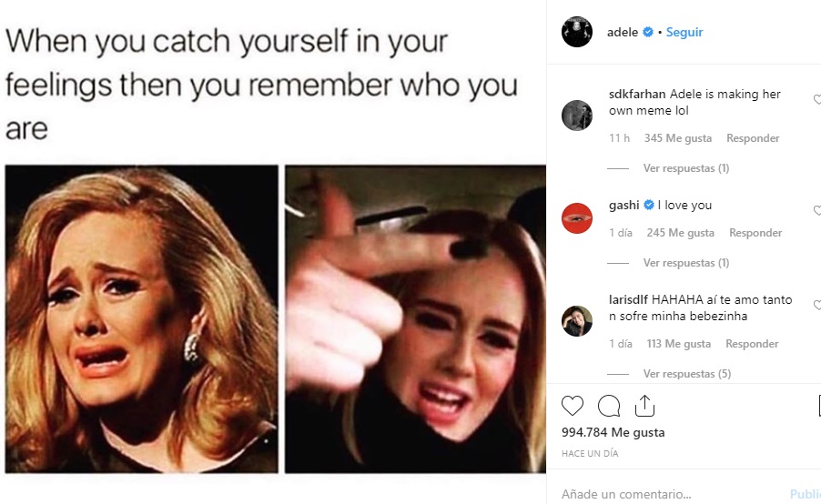Open gashi's red profile avatar

tap(576, 218)
